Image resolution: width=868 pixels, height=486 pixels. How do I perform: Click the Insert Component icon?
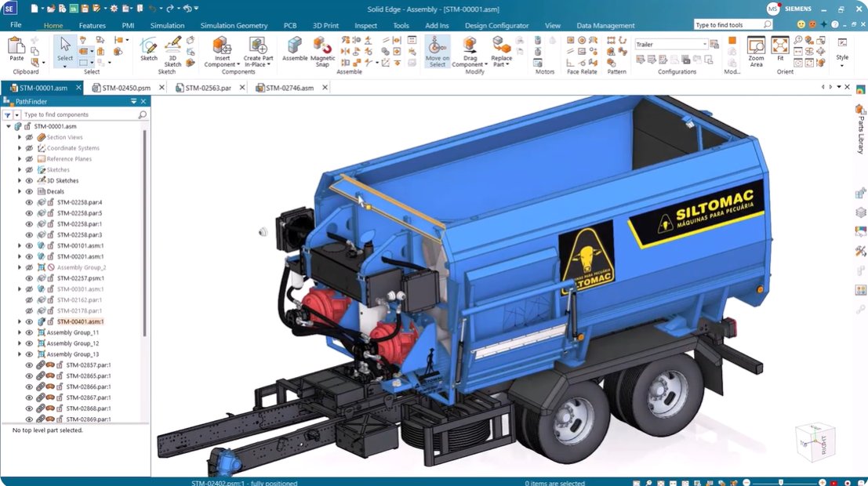coord(222,45)
